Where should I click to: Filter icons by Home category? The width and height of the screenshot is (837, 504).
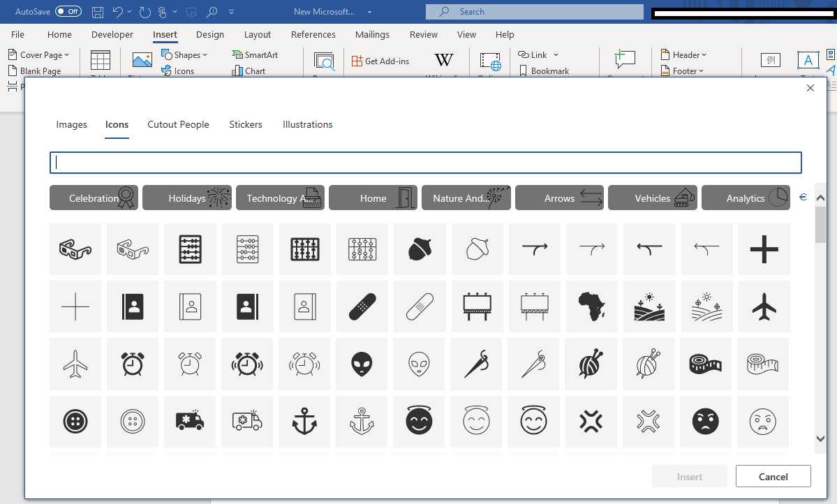(373, 198)
